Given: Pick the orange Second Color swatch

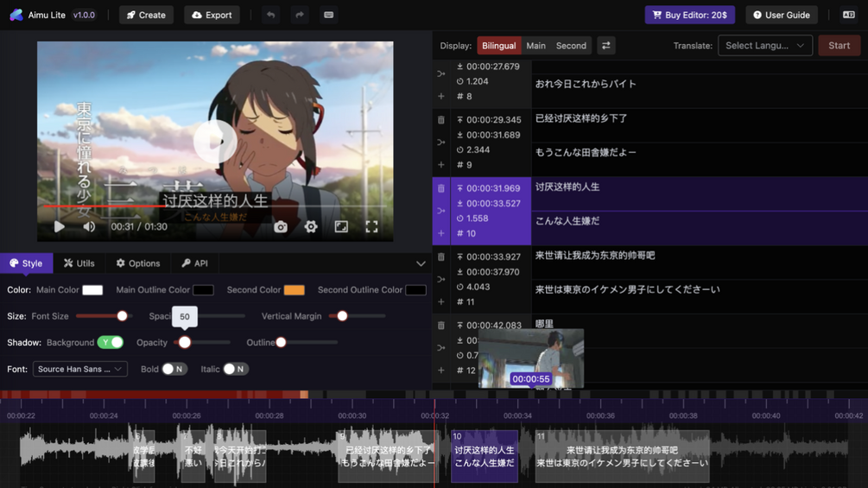Looking at the screenshot, I should click(x=294, y=290).
